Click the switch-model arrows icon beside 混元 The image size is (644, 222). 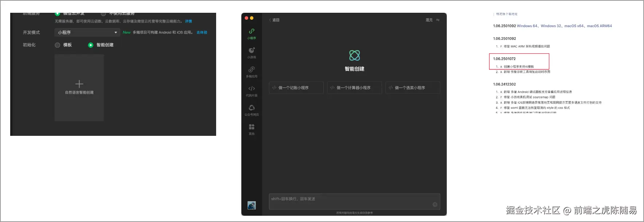pyautogui.click(x=438, y=20)
